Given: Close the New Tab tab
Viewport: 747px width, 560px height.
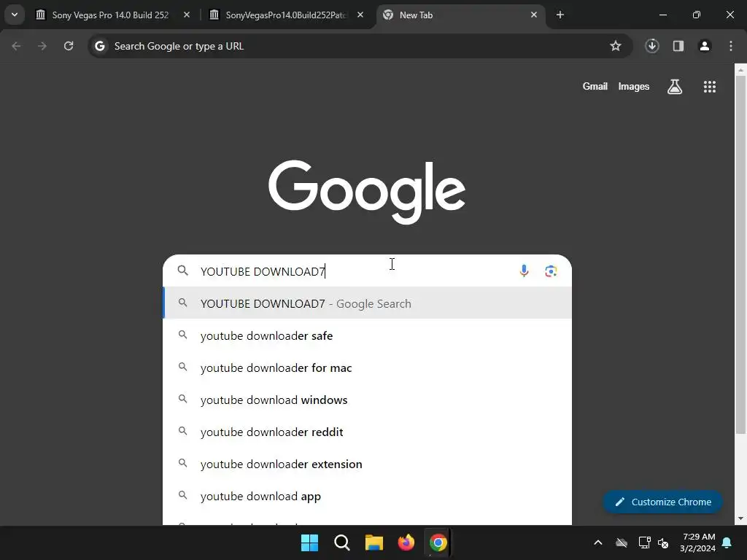Looking at the screenshot, I should point(533,15).
